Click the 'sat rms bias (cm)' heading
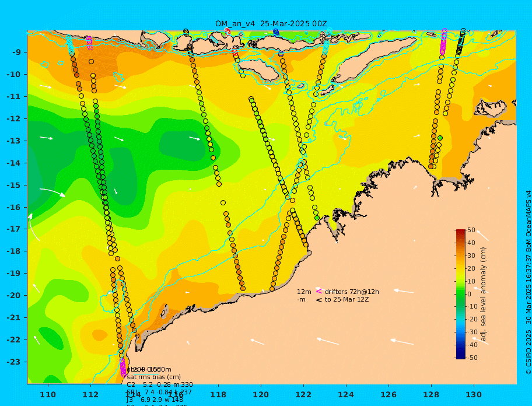 pos(153,377)
